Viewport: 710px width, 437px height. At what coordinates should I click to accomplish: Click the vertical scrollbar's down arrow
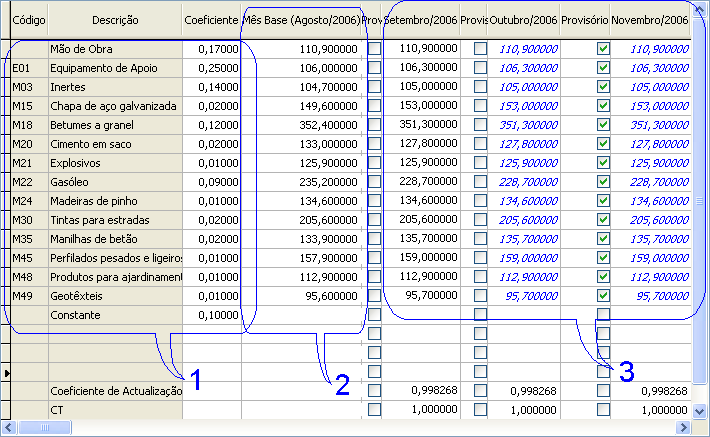click(701, 411)
